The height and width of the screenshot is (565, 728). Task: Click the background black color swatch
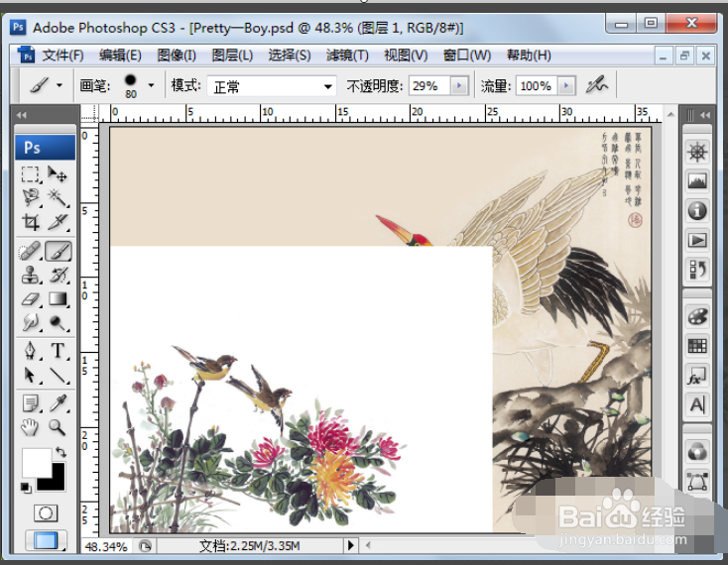55,482
